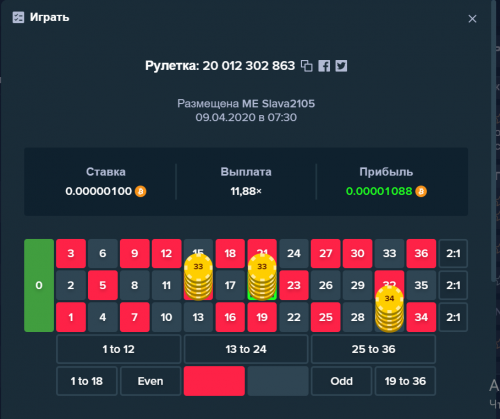Click red number 36 cell
500x419 pixels.
click(x=421, y=253)
